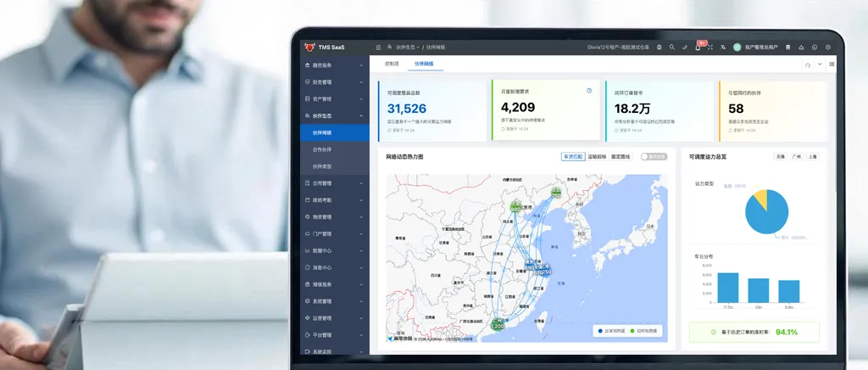Select the 车货匹配 map mode
This screenshot has height=370, width=868.
pyautogui.click(x=572, y=157)
